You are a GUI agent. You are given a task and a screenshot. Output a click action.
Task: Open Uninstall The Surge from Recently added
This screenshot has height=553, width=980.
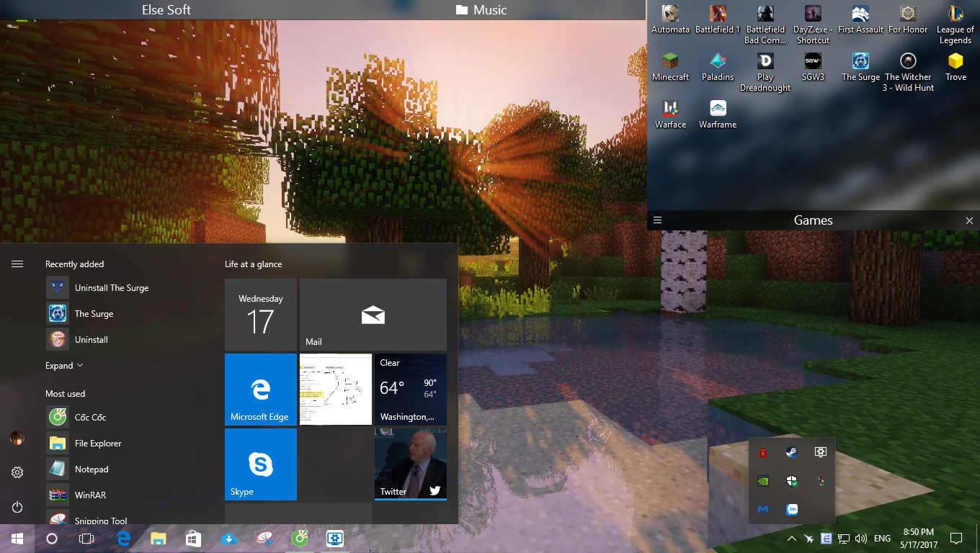(130, 288)
